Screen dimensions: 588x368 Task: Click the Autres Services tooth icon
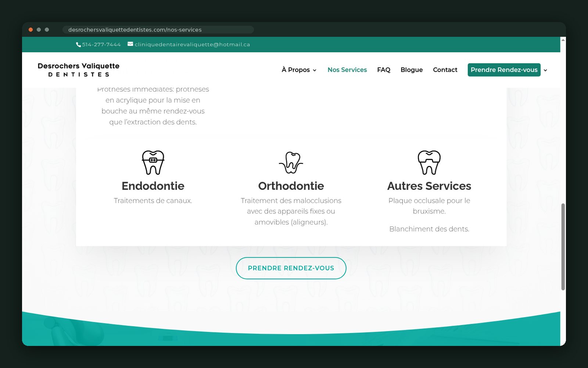point(429,162)
